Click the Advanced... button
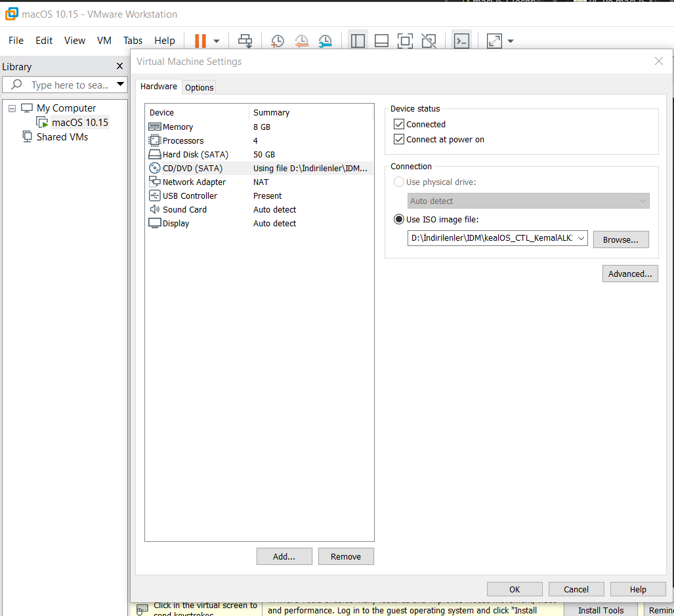The width and height of the screenshot is (674, 616). 629,274
